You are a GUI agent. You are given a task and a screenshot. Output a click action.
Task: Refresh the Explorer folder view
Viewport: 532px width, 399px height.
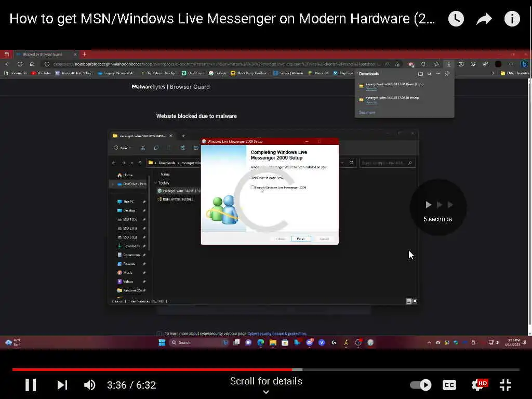(351, 163)
